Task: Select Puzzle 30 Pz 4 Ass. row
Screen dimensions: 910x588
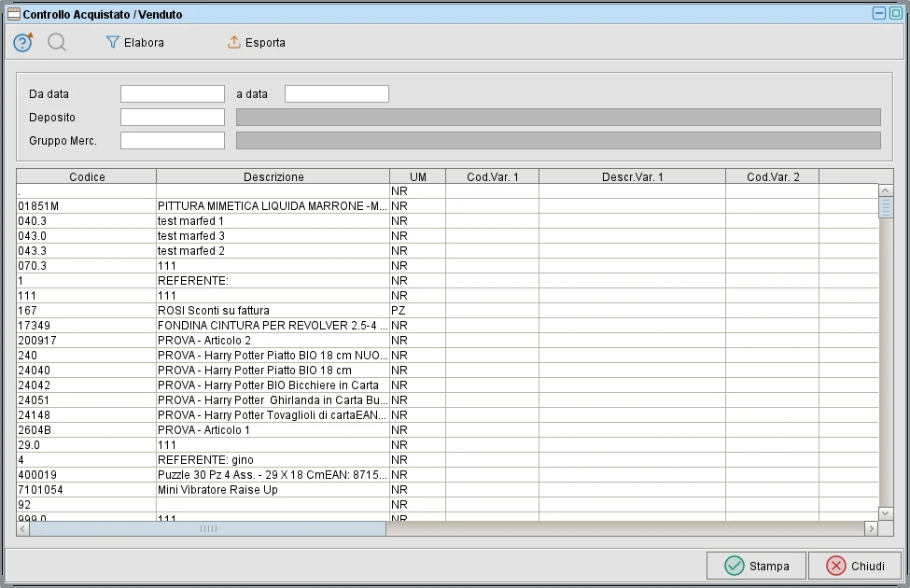Action: coord(447,475)
